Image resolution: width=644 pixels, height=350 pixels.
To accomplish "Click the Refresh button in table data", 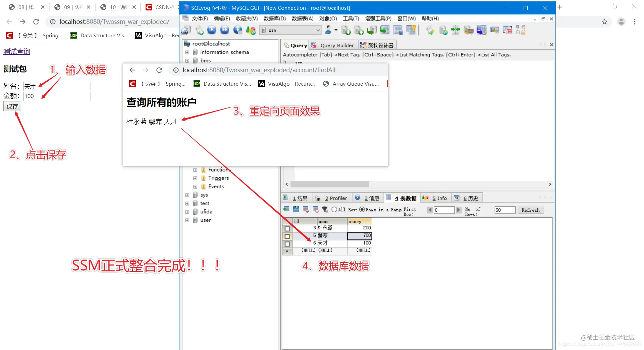I will point(531,210).
